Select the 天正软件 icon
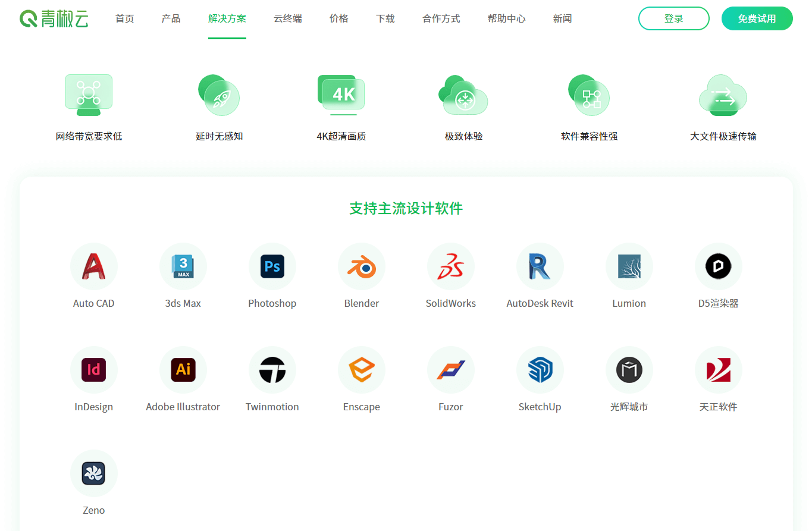This screenshot has height=531, width=812. [x=719, y=370]
